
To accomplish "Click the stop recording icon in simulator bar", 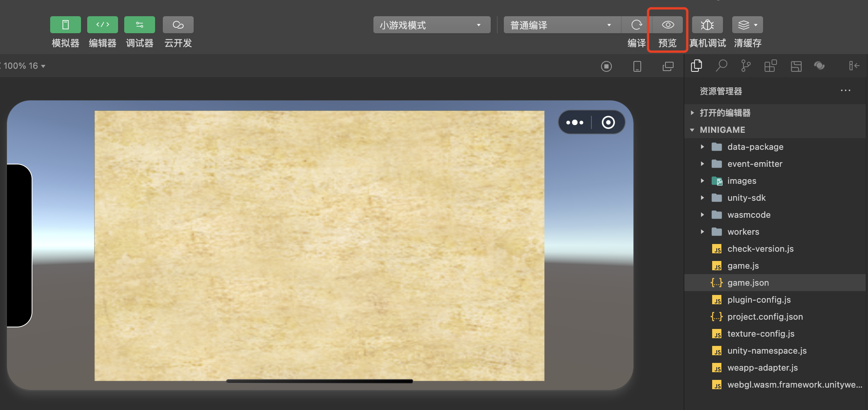I will point(606,66).
